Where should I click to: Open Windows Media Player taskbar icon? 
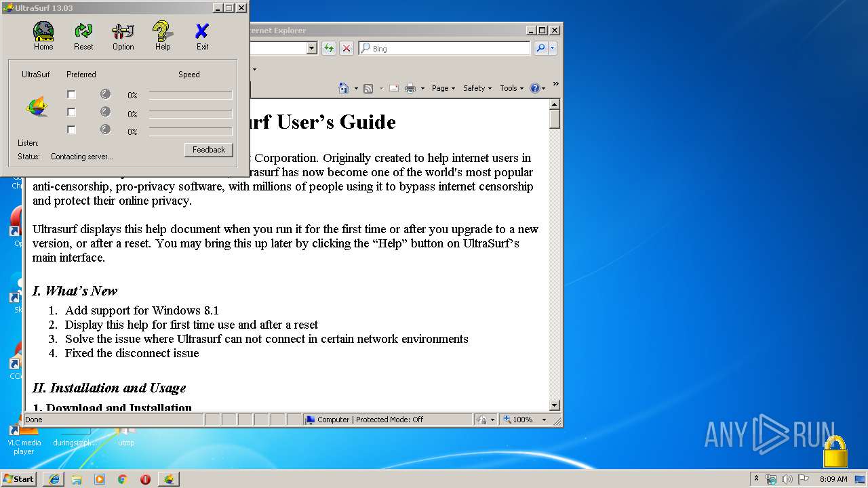pyautogui.click(x=100, y=479)
